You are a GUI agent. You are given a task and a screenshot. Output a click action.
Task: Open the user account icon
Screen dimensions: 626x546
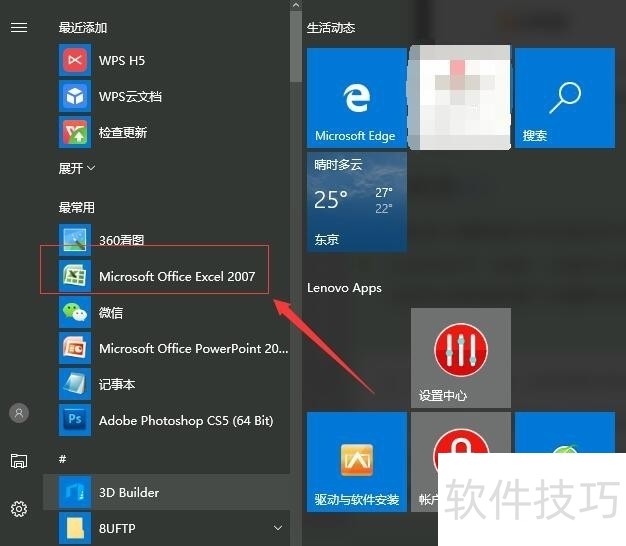(19, 413)
